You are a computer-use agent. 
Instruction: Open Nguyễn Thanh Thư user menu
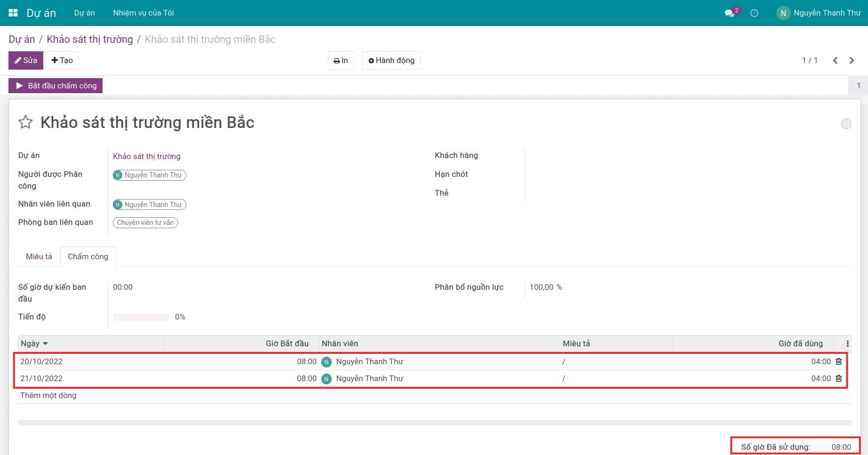point(819,13)
